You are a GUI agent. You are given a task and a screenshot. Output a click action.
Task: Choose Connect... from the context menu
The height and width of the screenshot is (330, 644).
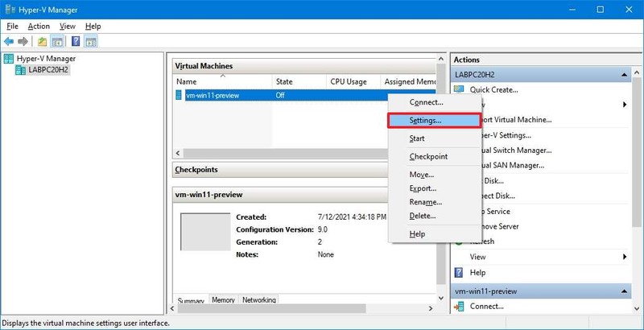[x=435, y=102]
